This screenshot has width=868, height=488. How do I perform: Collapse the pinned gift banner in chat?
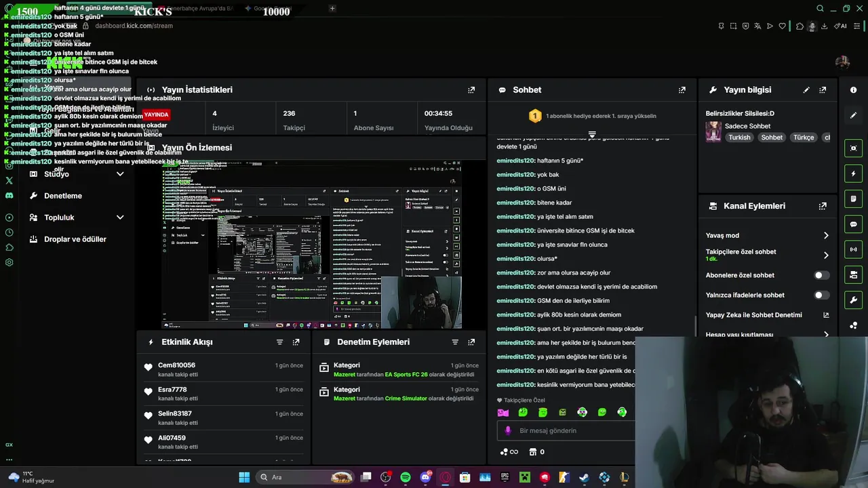coord(592,135)
